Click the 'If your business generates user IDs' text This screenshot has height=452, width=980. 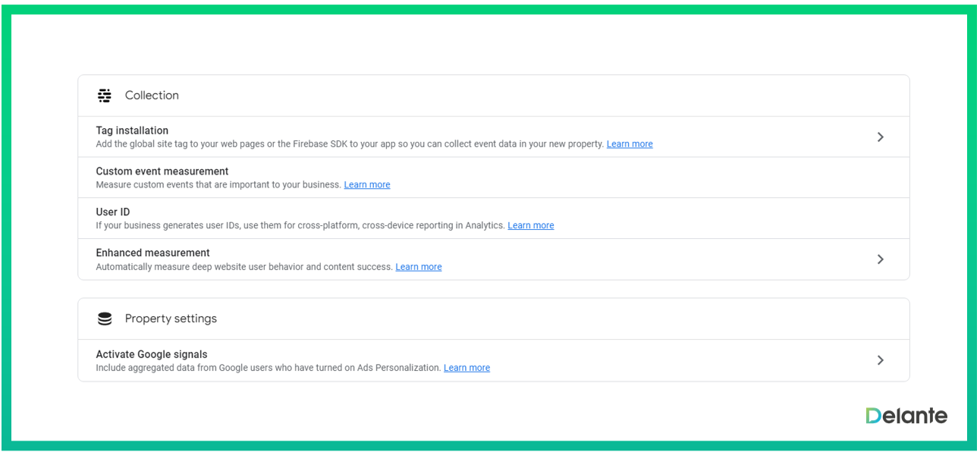tap(300, 226)
